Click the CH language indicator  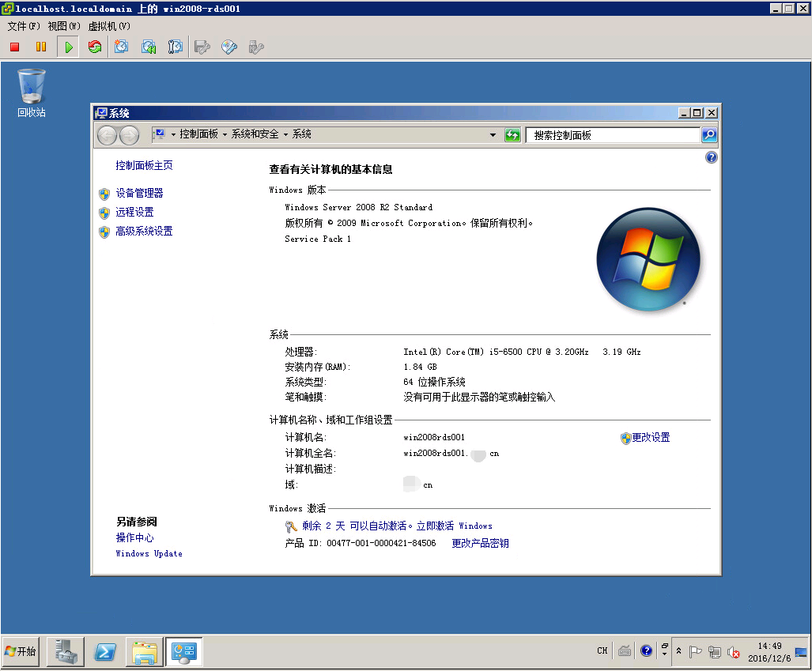[x=602, y=650]
